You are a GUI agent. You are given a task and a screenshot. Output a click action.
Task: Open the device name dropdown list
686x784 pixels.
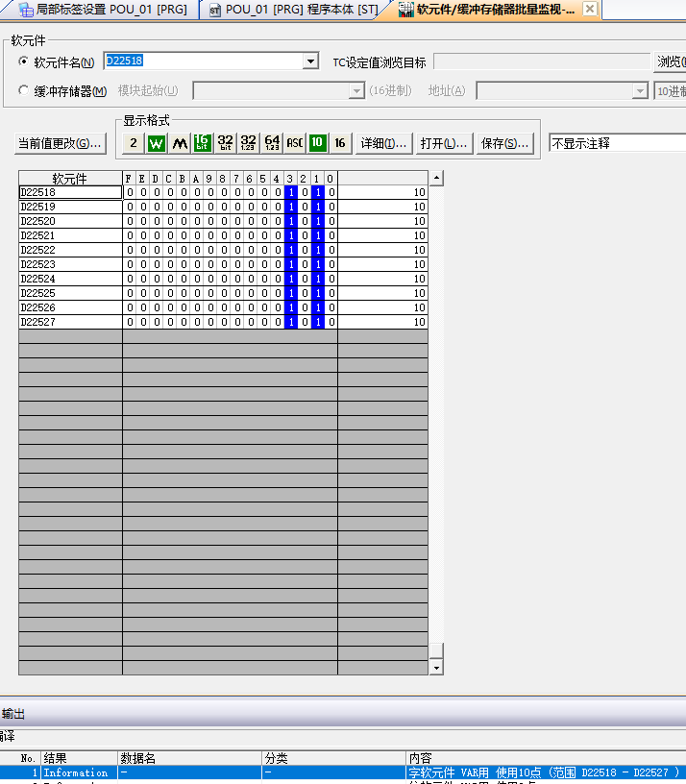(310, 62)
